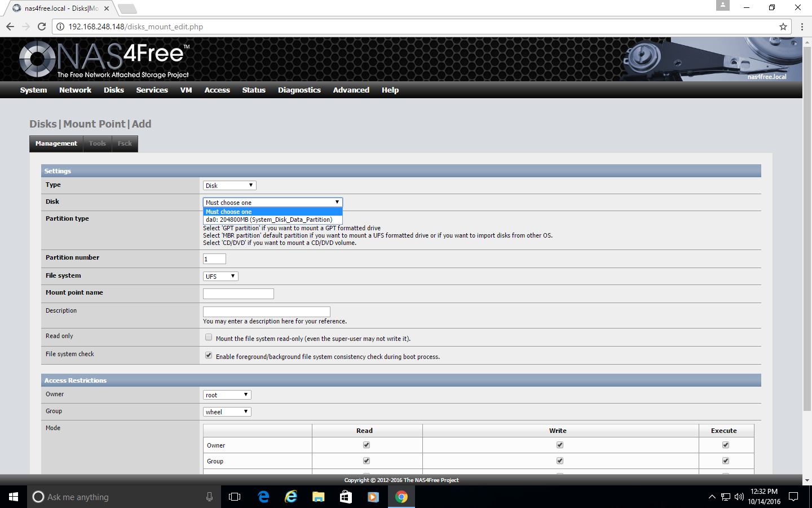Select da0 System_Disk_Data_Partition option

[x=269, y=220]
